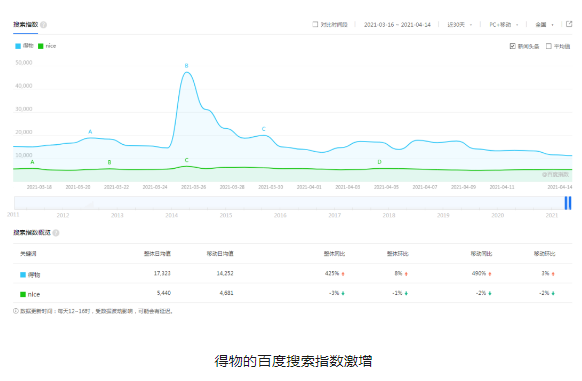Click the 移动同比 column header
Viewport: 582px width, 381px height.
pyautogui.click(x=481, y=254)
